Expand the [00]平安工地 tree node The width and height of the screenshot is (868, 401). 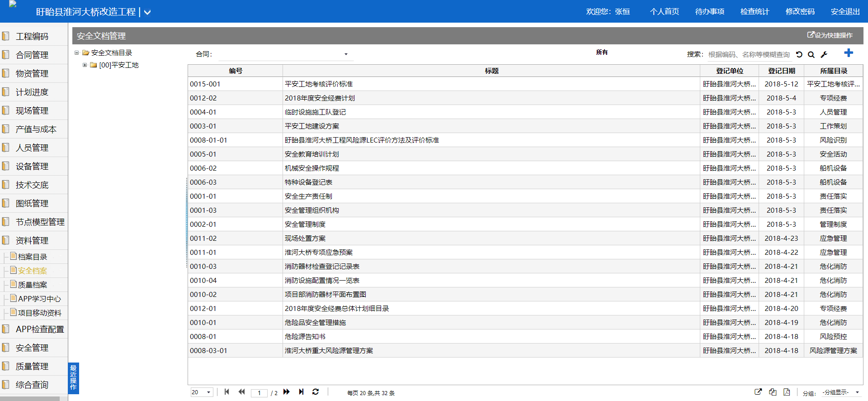[x=85, y=65]
